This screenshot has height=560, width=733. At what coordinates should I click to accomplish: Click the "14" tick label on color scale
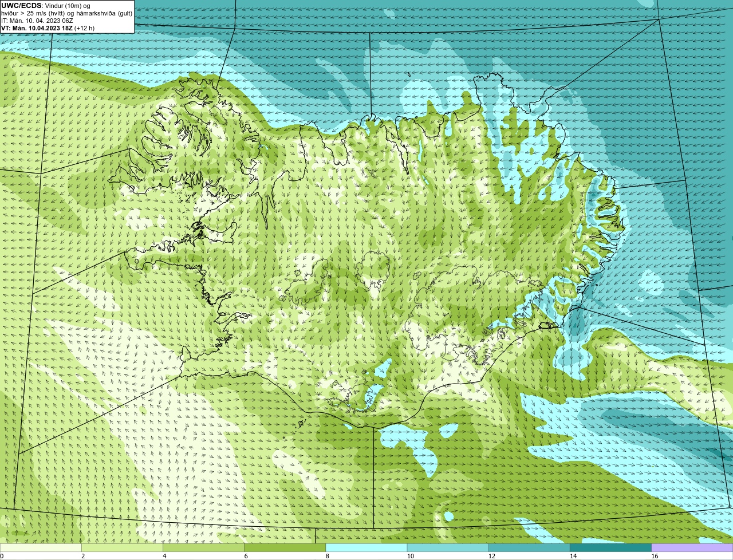click(573, 556)
